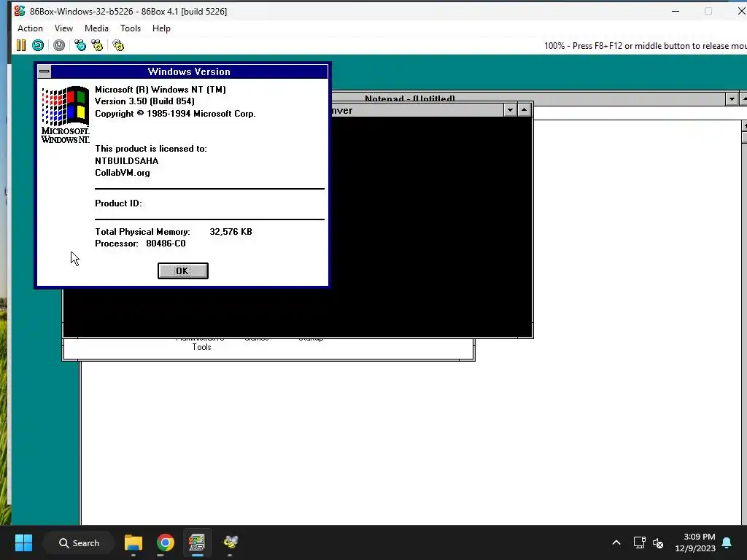Pause the emulation with the pause icon

[x=21, y=45]
